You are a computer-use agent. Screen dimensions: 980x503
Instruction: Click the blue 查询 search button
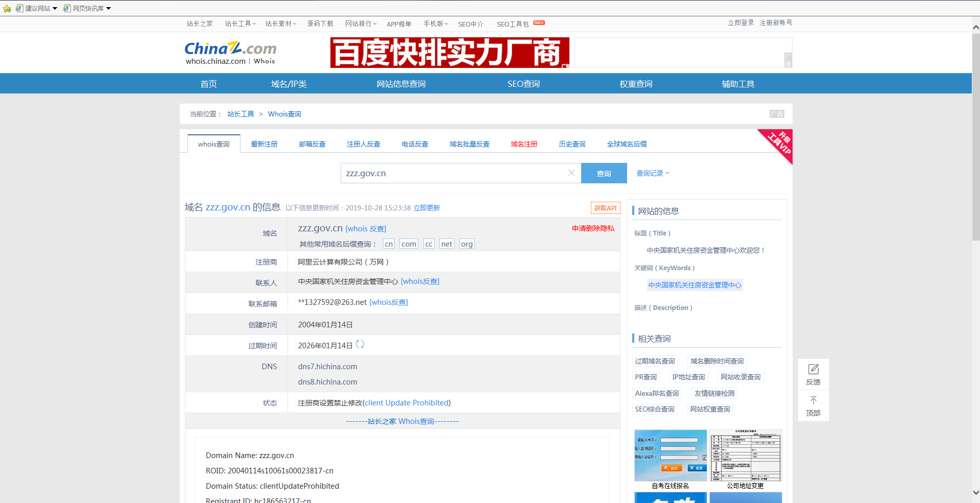pos(604,173)
